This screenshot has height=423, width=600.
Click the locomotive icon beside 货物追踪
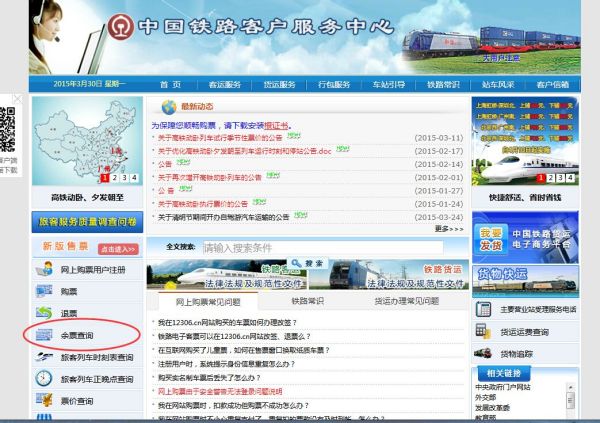point(483,353)
